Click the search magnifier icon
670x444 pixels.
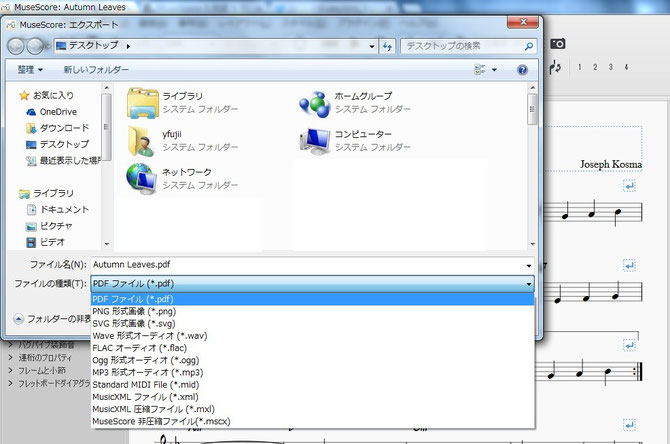click(529, 46)
